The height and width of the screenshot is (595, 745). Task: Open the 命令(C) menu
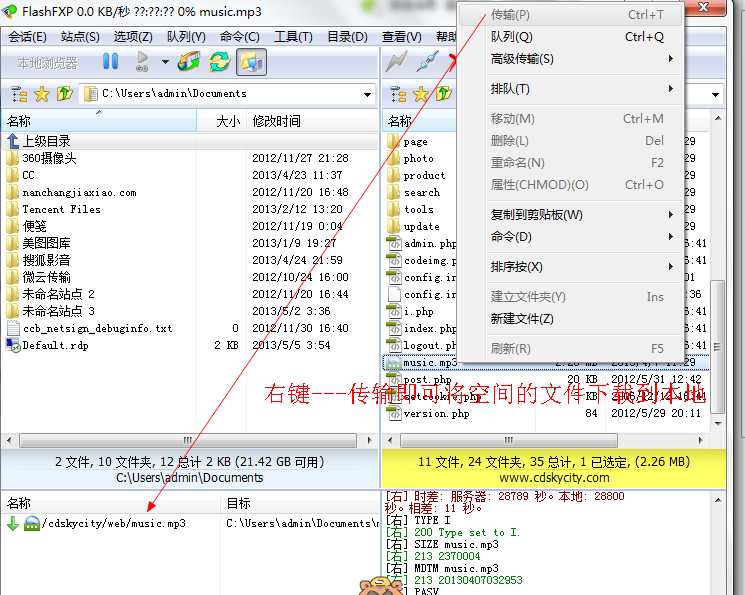(x=239, y=37)
